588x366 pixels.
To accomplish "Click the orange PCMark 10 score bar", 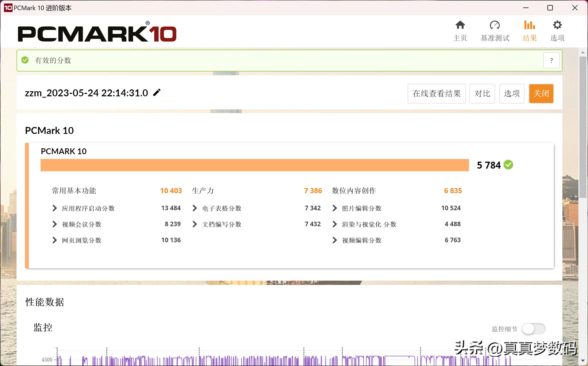I will (x=255, y=165).
